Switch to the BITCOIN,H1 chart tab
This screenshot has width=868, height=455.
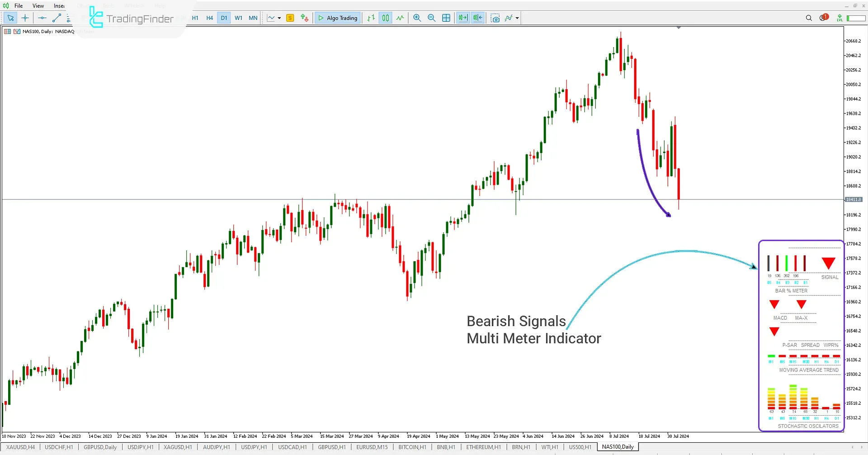pos(412,447)
